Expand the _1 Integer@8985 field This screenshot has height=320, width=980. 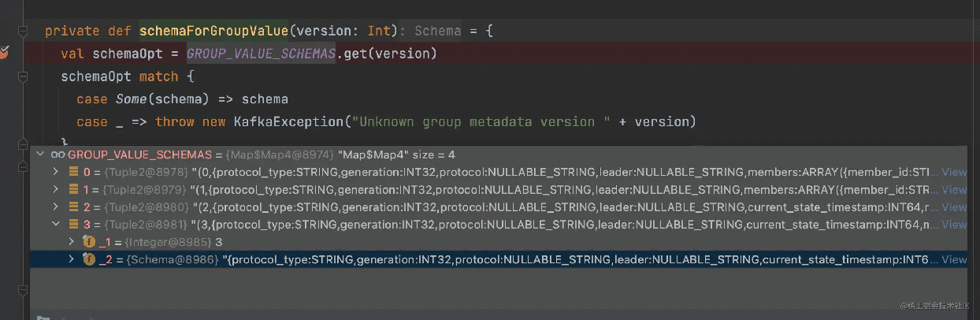71,241
